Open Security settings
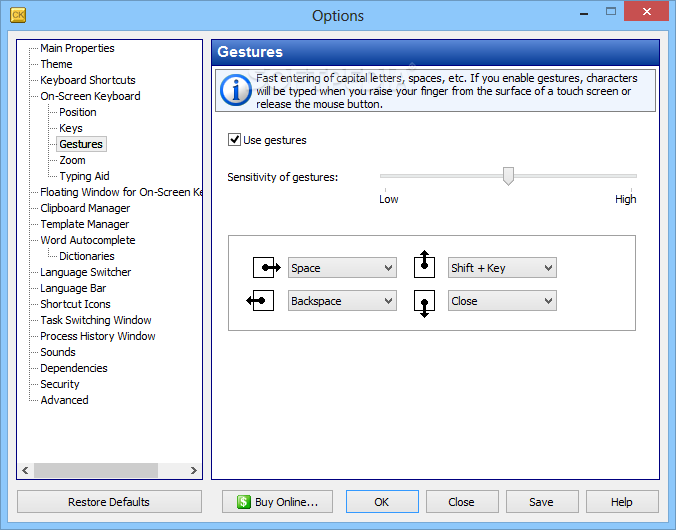Viewport: 676px width, 530px height. 60,384
